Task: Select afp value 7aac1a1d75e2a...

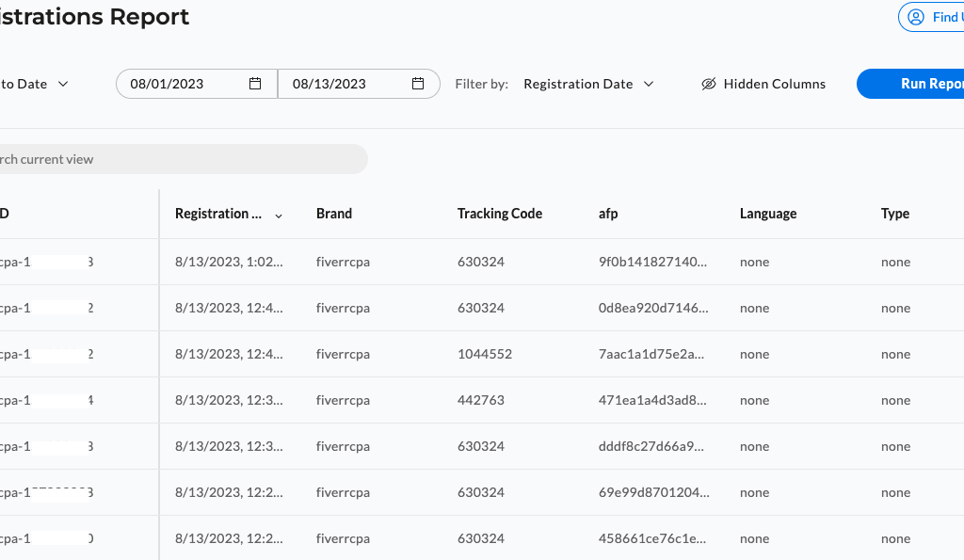Action: click(651, 354)
